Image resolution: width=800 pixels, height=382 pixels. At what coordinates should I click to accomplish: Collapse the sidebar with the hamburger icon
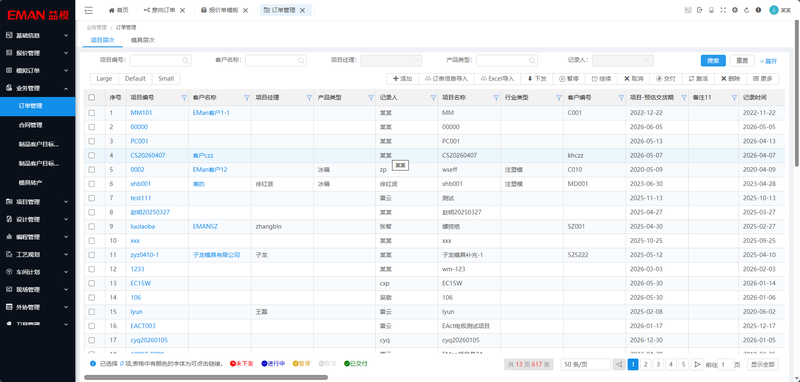coord(89,10)
